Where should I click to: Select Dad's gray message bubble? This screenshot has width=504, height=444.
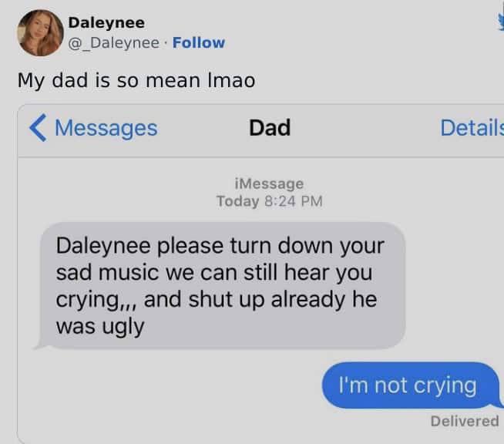pyautogui.click(x=220, y=285)
